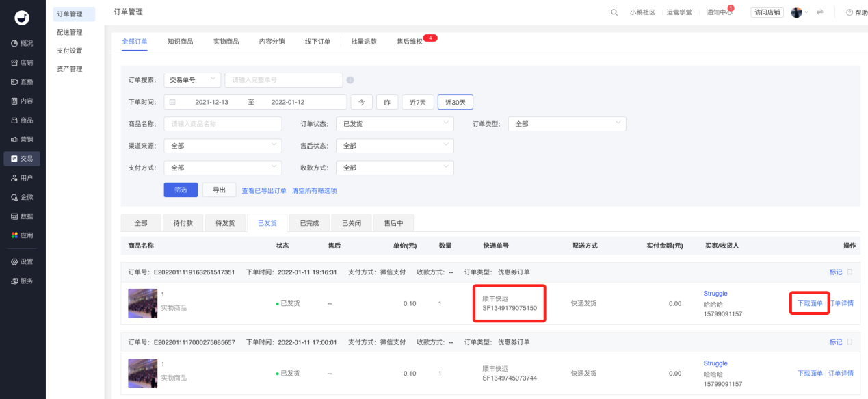Select 已关闭 status tab
Image resolution: width=868 pixels, height=399 pixels.
[351, 223]
